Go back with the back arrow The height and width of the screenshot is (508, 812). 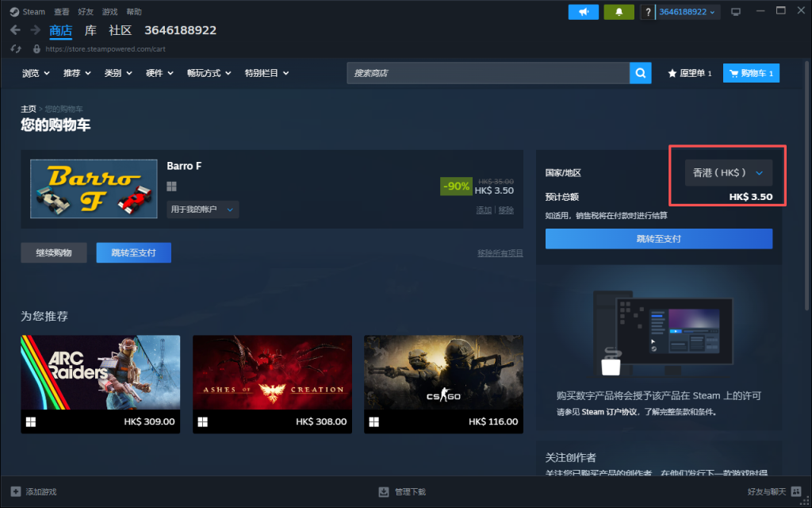(16, 30)
